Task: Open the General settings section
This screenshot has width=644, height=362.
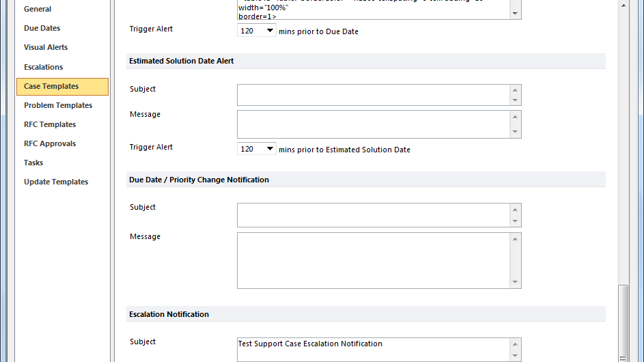Action: (x=38, y=9)
